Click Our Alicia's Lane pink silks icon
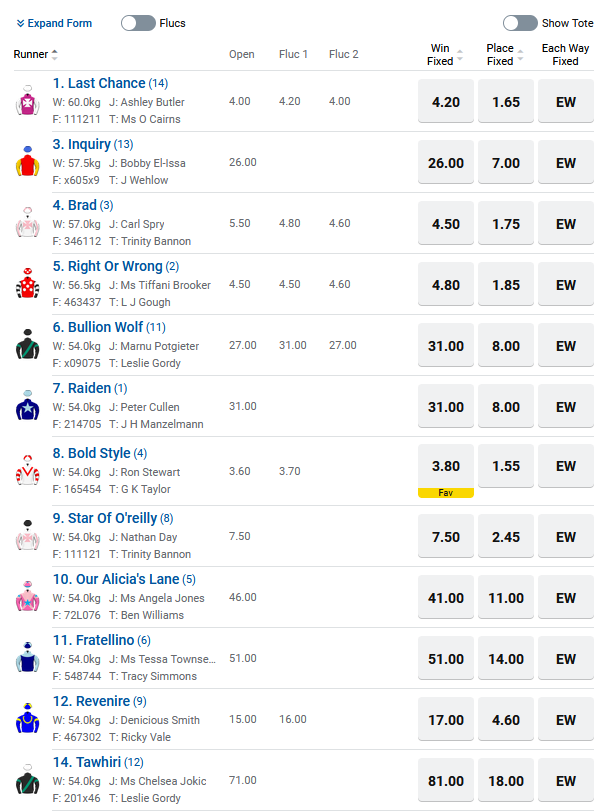 [x=26, y=597]
